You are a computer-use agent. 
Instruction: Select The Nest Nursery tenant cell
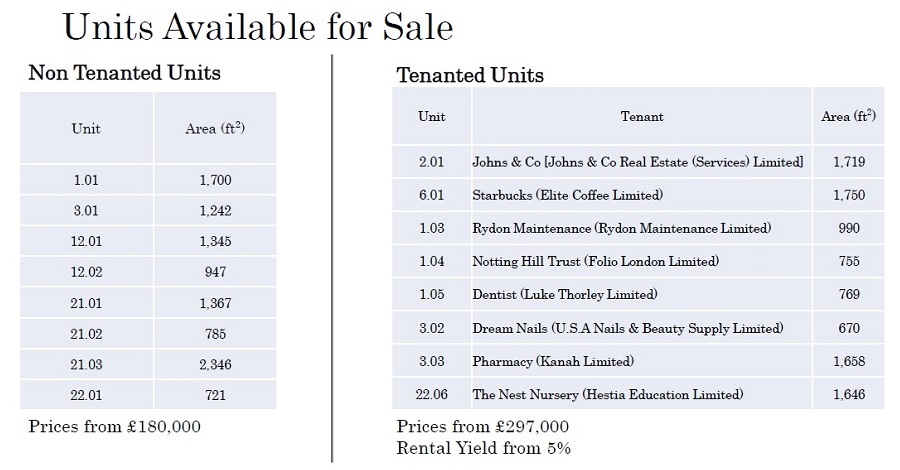(x=608, y=394)
